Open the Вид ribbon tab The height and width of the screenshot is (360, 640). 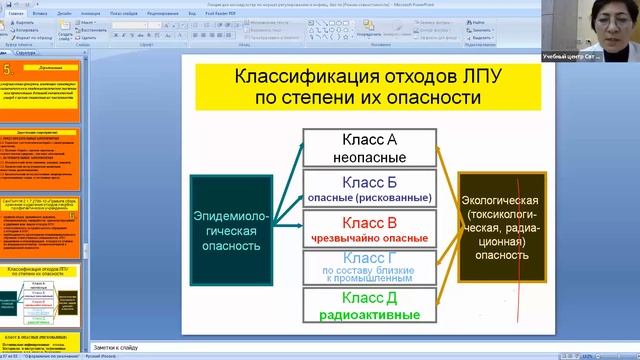pyautogui.click(x=192, y=13)
